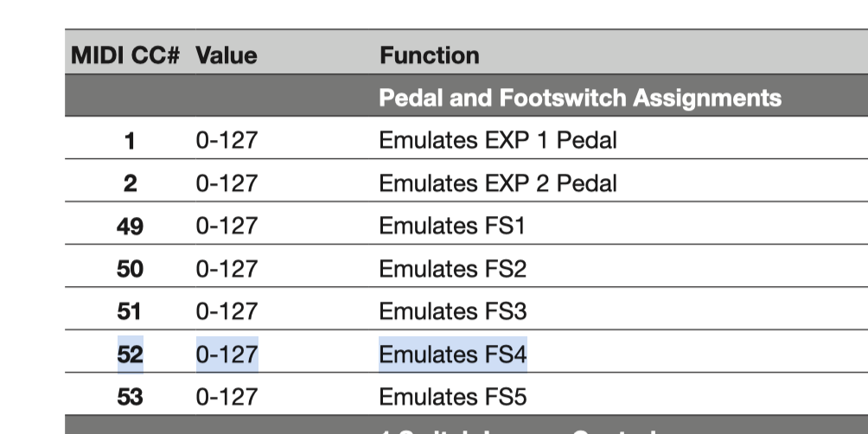Click the MIDI CC# column header
This screenshot has width=868, height=434.
pyautogui.click(x=125, y=55)
